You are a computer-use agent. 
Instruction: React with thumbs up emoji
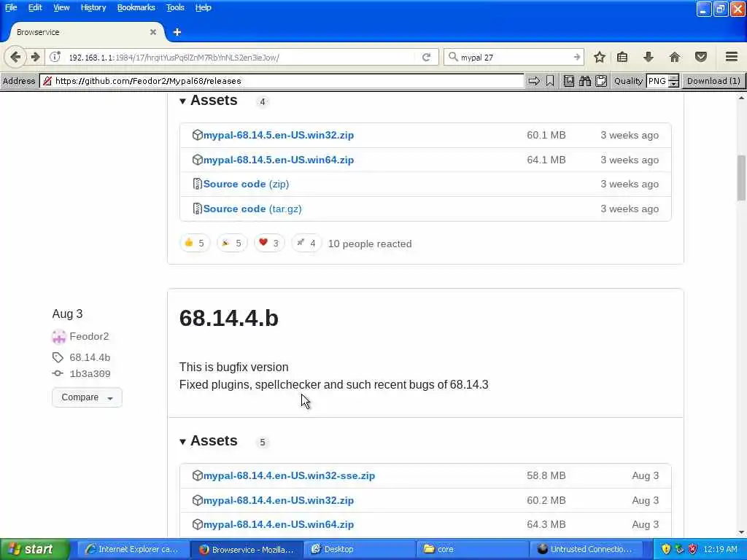[x=194, y=244]
